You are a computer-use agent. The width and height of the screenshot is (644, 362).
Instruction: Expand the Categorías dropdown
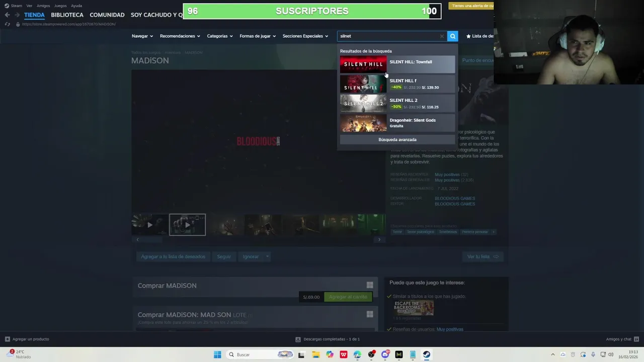tap(220, 36)
